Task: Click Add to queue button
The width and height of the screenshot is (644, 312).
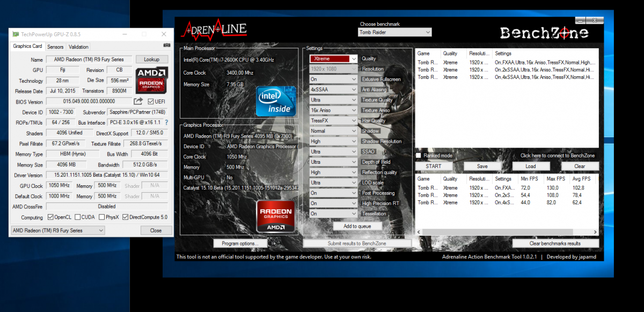Action: [357, 226]
